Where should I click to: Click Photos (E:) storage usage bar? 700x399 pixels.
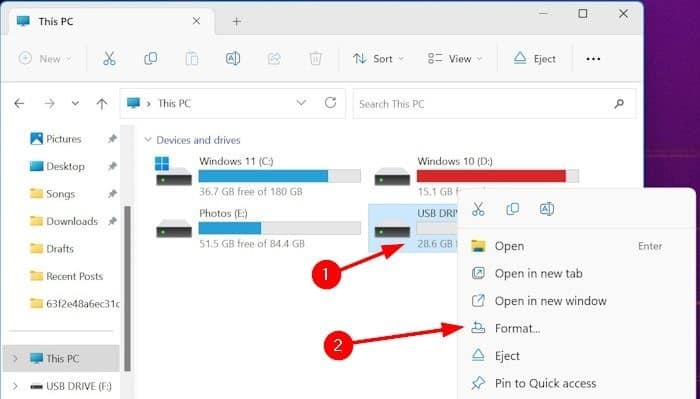coord(279,228)
